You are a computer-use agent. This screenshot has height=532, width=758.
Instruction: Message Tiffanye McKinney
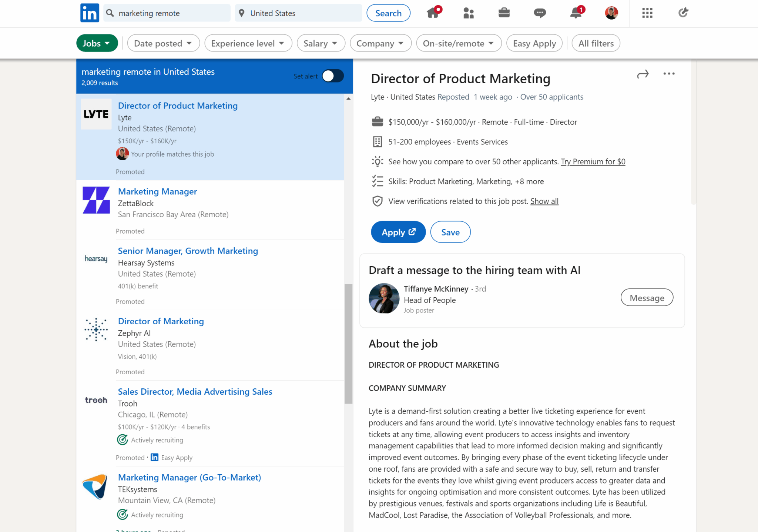pyautogui.click(x=647, y=298)
